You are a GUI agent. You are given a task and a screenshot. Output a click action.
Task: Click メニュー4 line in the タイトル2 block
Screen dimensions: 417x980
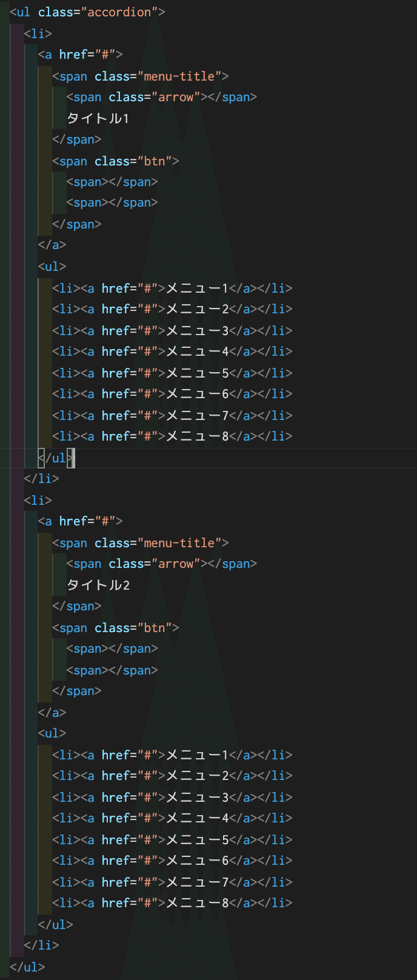[x=172, y=818]
